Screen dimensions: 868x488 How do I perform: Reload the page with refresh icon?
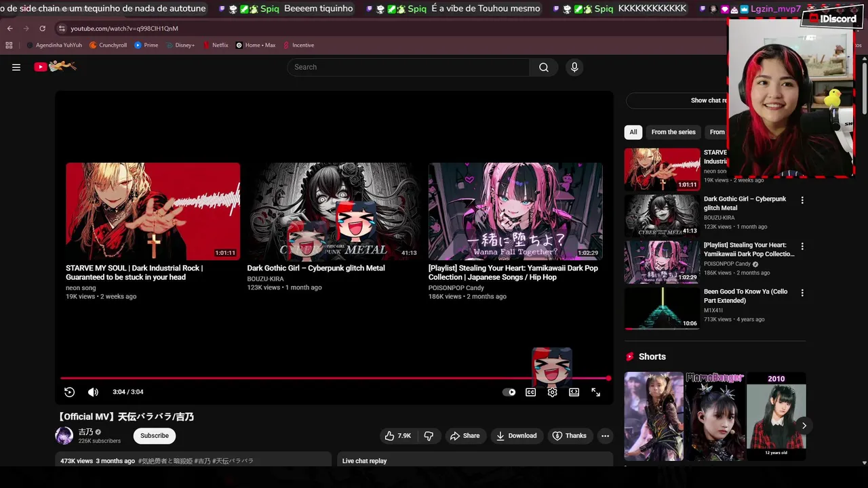click(x=42, y=28)
